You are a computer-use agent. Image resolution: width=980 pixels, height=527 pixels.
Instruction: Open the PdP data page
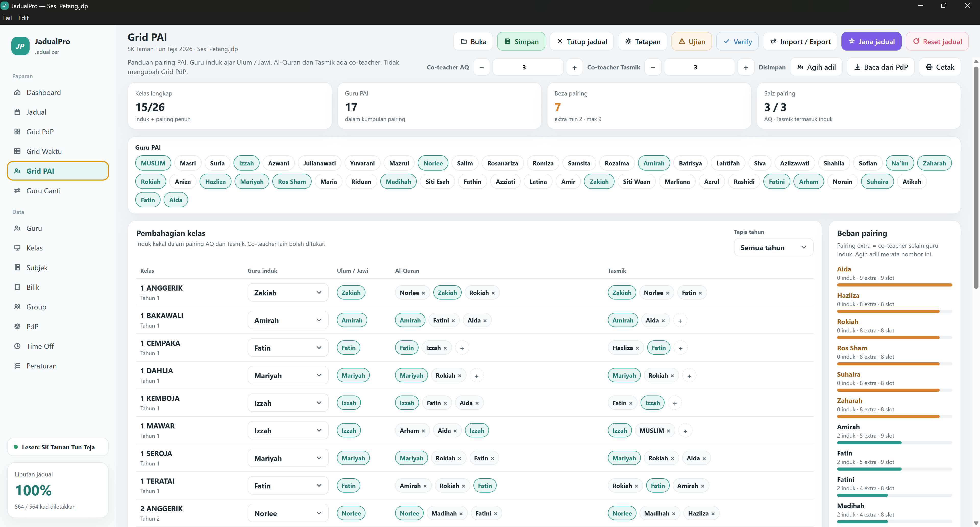coord(58,327)
